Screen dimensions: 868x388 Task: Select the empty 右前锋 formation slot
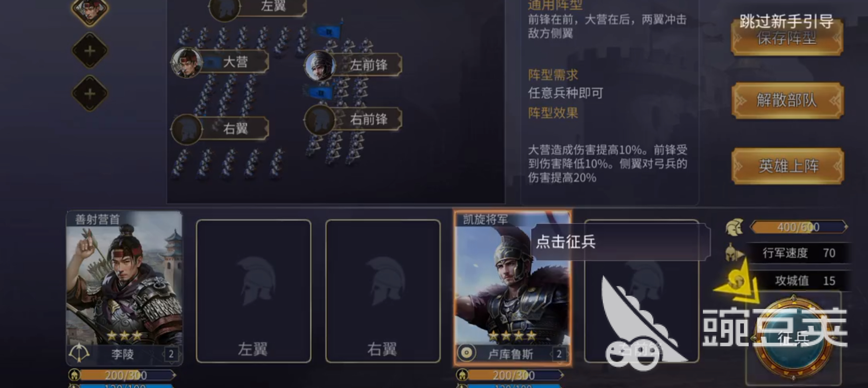pos(353,119)
